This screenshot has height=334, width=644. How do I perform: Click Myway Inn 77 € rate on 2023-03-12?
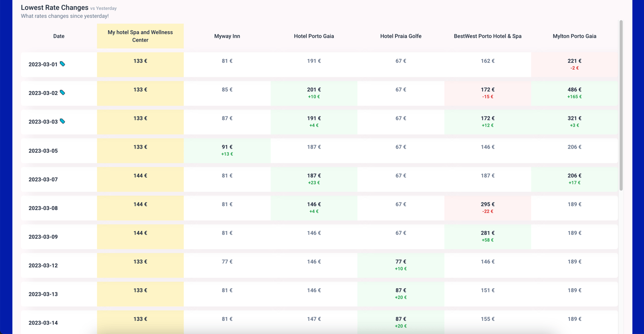[227, 262]
